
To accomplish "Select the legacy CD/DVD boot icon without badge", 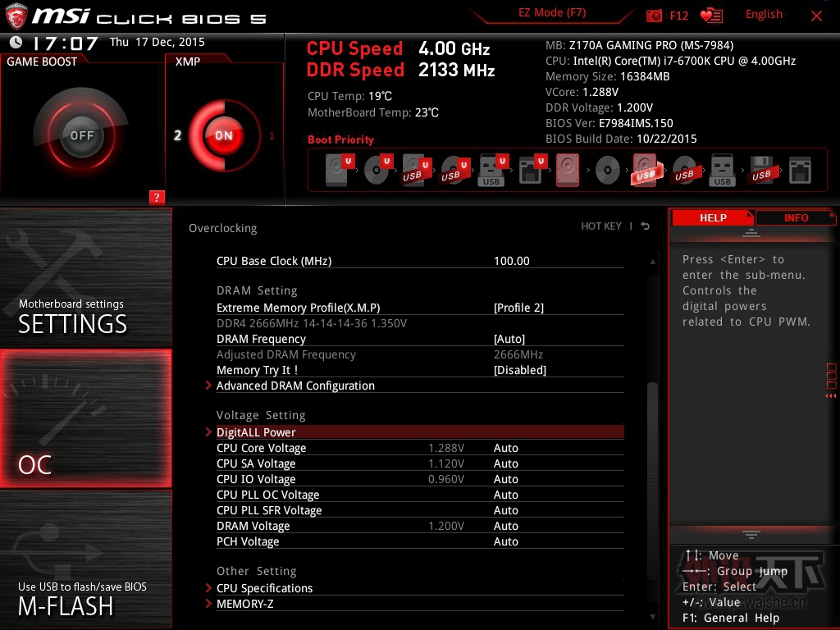I will [x=608, y=171].
